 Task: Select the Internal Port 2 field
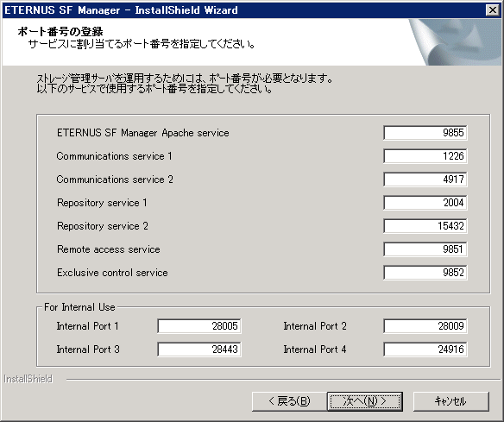tap(425, 326)
